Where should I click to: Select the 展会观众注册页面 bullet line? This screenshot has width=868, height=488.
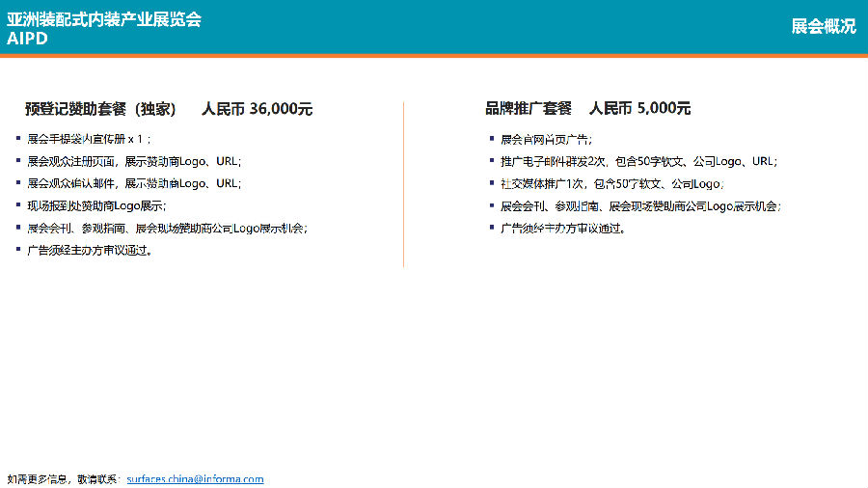tap(134, 161)
